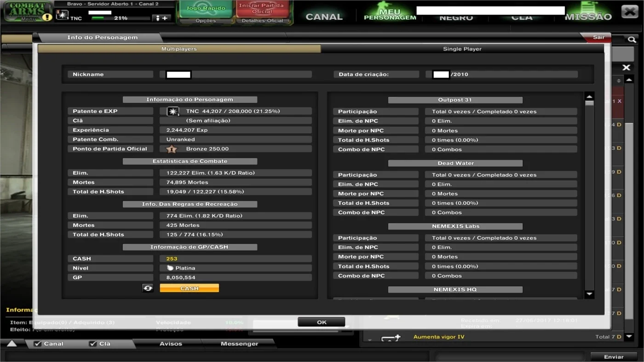Click the Dead Water section header
Screen dimensions: 644x362
click(455, 163)
